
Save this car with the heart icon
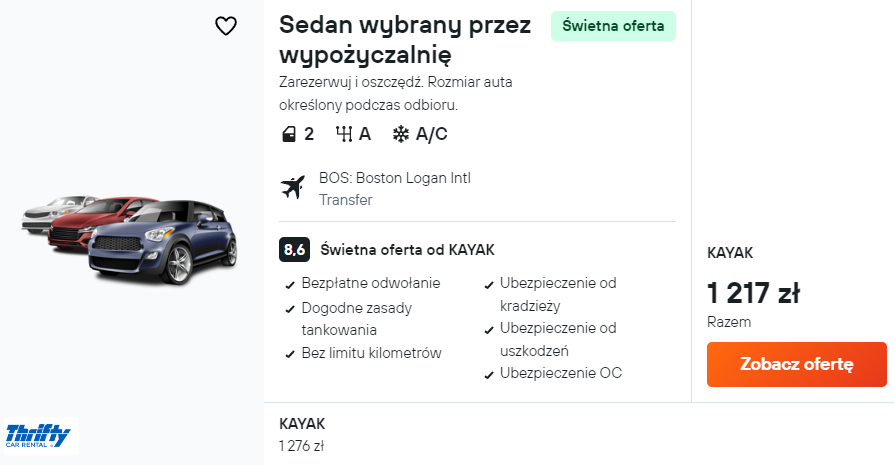(x=226, y=26)
